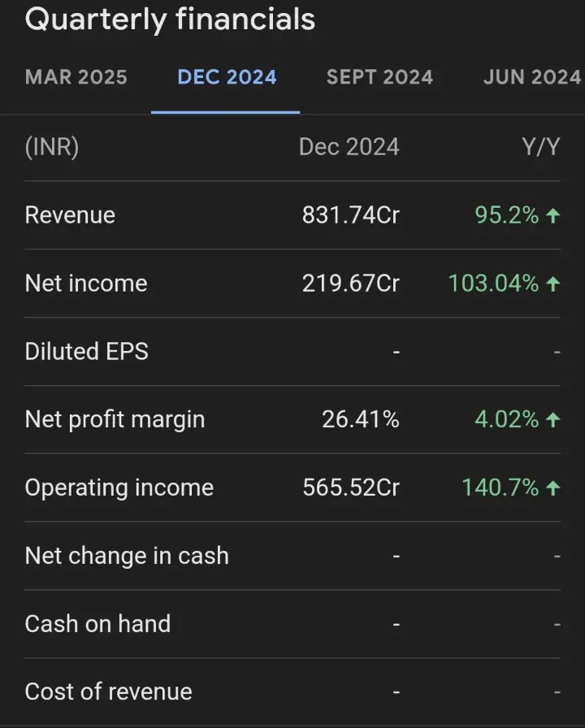
Task: Select the DEC 2024 tab
Action: 227,77
